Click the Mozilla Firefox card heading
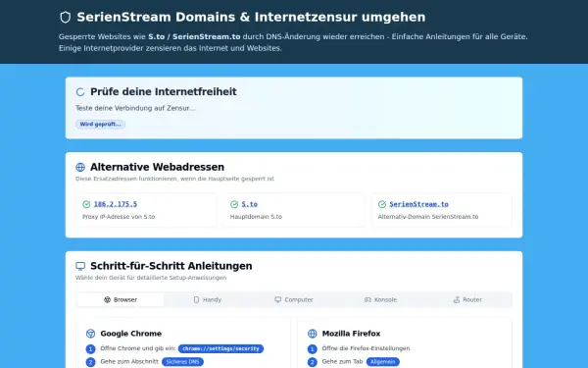The height and width of the screenshot is (368, 588). 352,334
